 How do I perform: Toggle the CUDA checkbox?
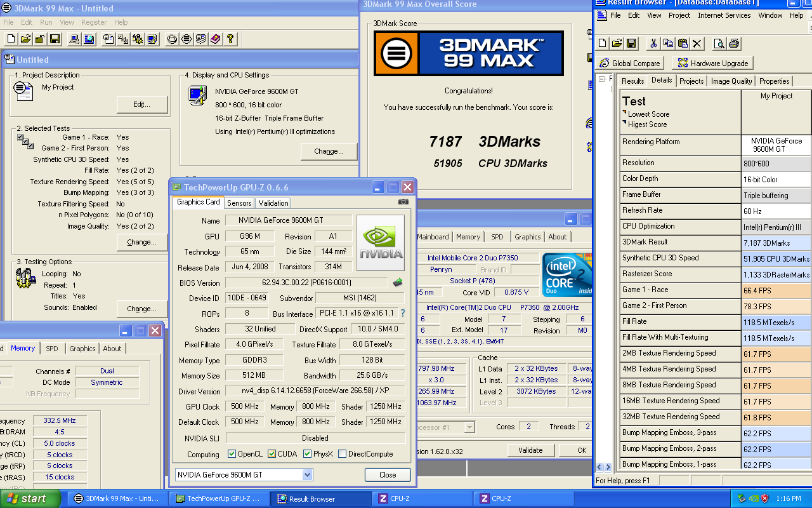coord(272,454)
